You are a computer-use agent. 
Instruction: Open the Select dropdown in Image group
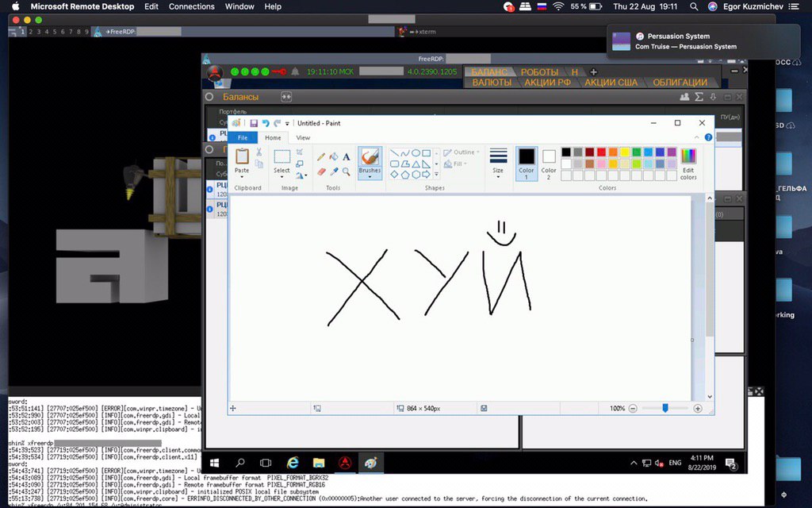click(282, 177)
